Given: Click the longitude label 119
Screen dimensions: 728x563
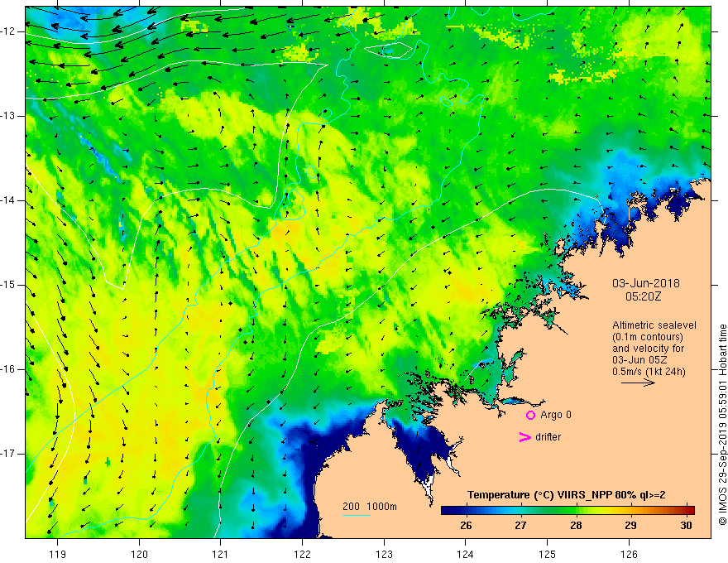Looking at the screenshot, I should point(58,554).
